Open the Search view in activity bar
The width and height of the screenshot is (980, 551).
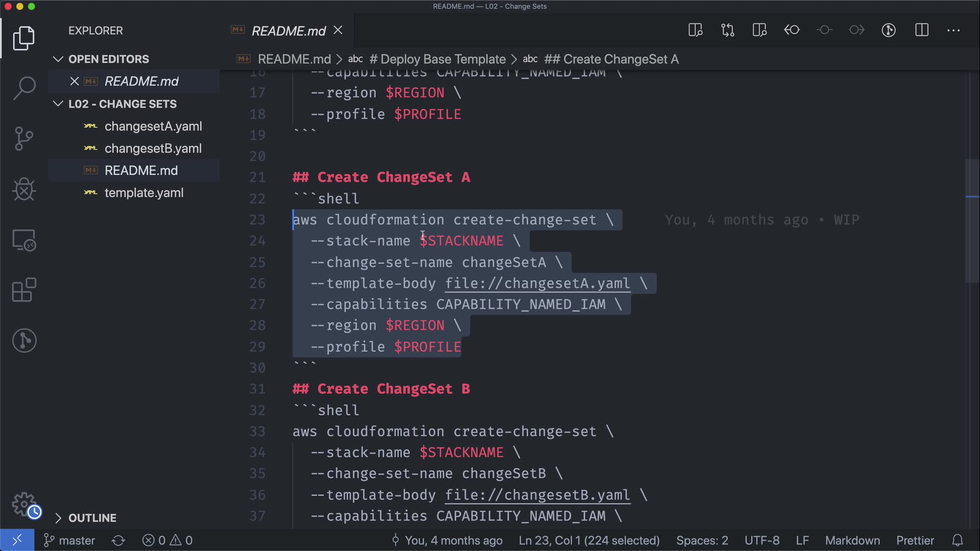pyautogui.click(x=24, y=88)
